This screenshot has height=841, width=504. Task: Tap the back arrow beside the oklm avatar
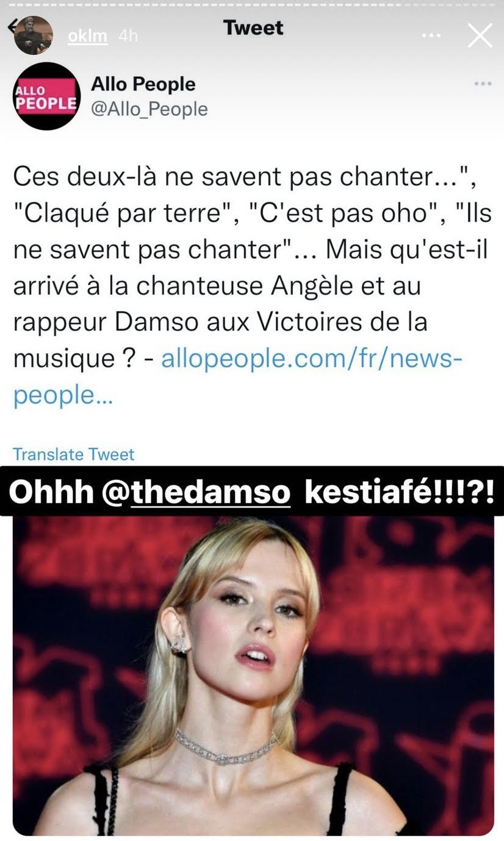coord(10,27)
